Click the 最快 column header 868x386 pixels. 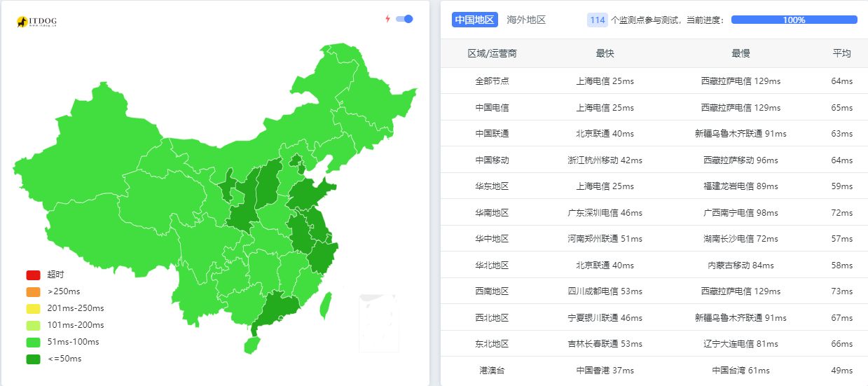click(x=605, y=53)
